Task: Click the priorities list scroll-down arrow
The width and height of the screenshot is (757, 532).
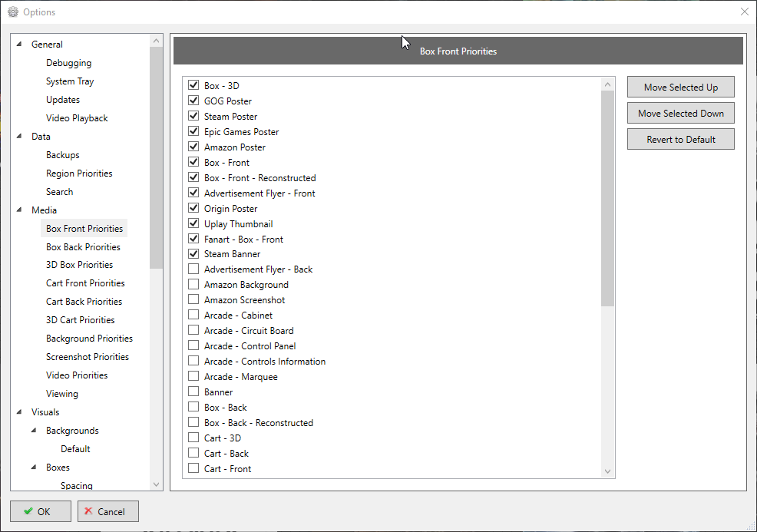Action: pyautogui.click(x=608, y=471)
